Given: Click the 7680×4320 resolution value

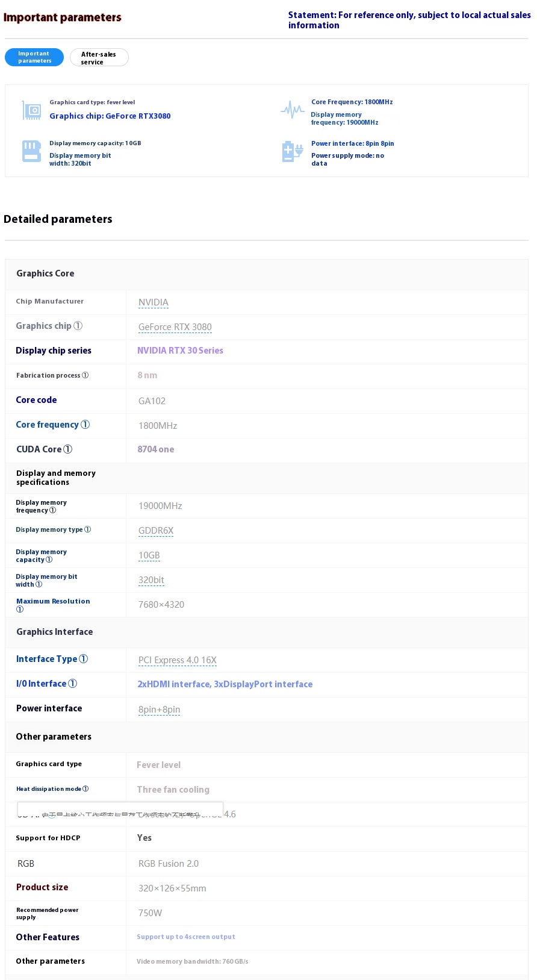Looking at the screenshot, I should 161,605.
